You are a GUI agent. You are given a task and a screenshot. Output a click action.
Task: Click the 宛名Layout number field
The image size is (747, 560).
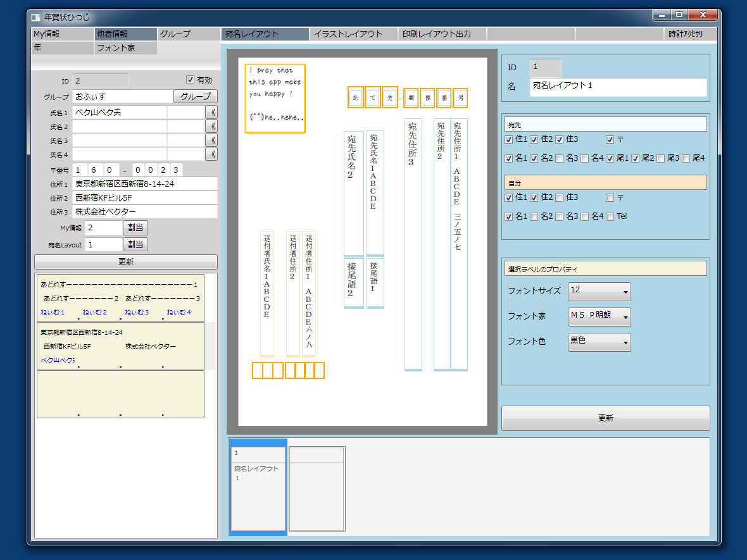click(x=103, y=244)
